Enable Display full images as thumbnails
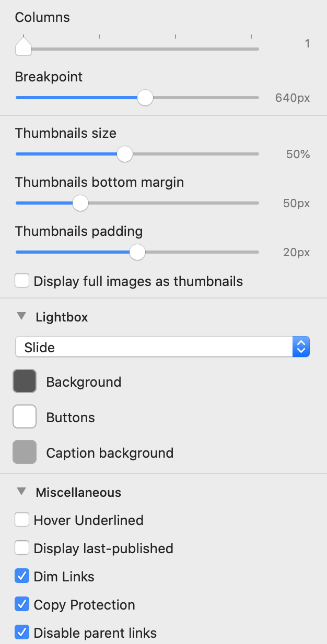327x644 pixels. pyautogui.click(x=22, y=281)
